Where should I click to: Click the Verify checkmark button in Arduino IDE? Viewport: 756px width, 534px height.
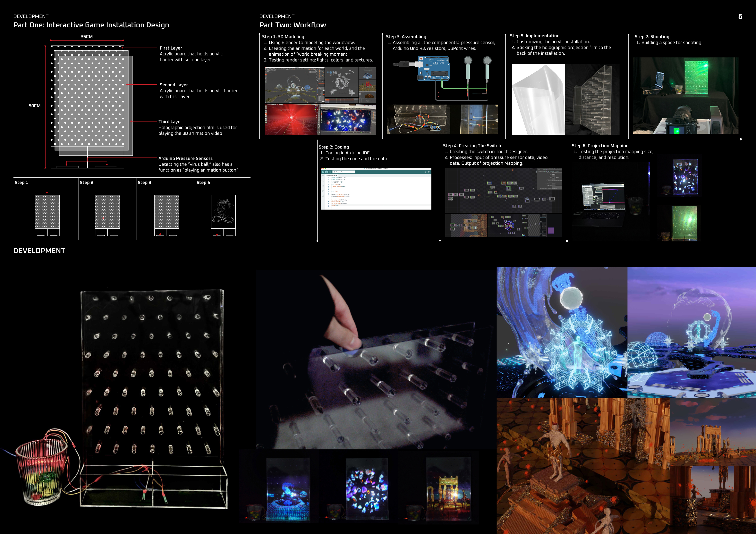pyautogui.click(x=323, y=172)
